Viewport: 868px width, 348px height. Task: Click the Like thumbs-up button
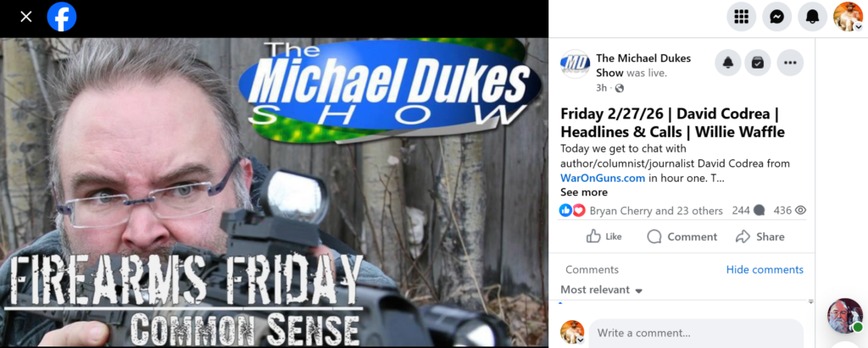[604, 237]
